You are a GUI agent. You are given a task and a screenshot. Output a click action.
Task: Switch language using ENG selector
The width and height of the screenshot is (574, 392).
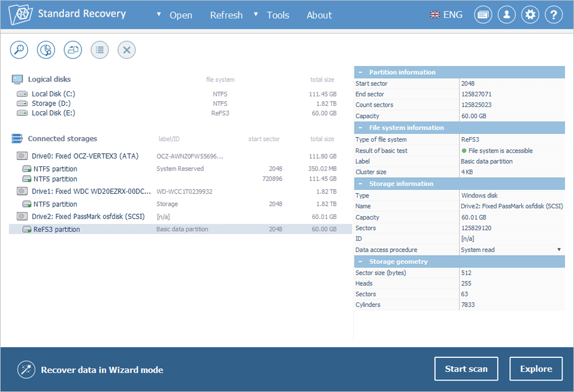446,15
